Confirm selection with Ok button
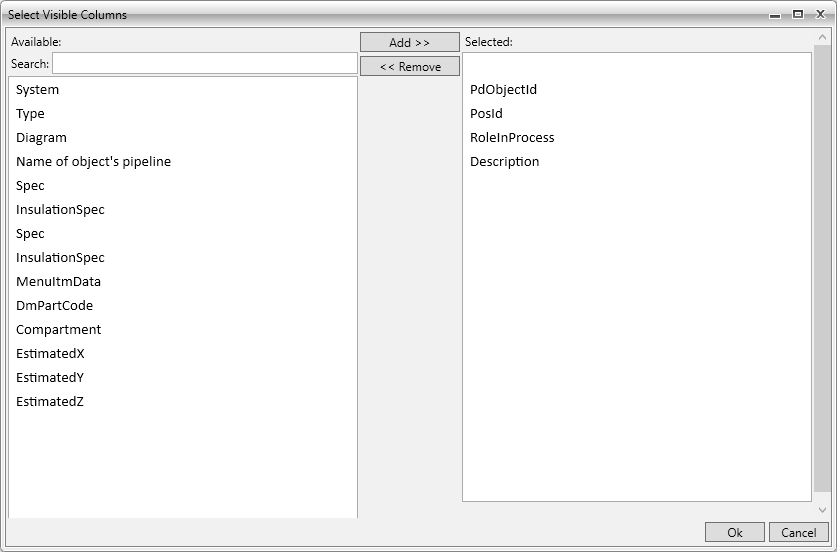 (x=734, y=532)
